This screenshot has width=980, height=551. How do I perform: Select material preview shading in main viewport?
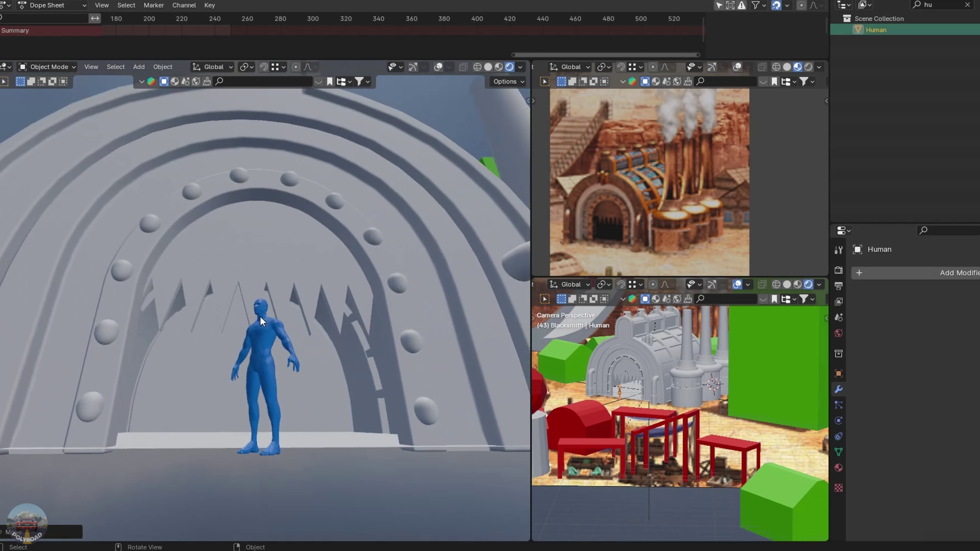(x=499, y=67)
